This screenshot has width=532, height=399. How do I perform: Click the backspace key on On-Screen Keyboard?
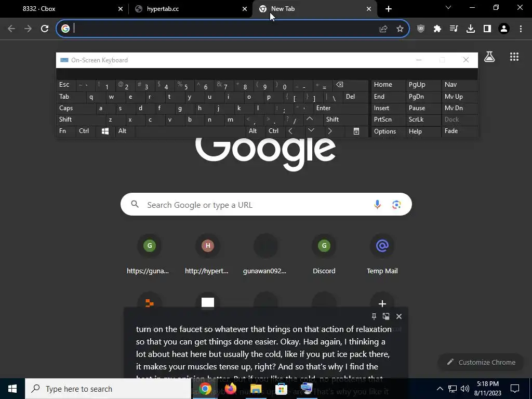(x=351, y=85)
